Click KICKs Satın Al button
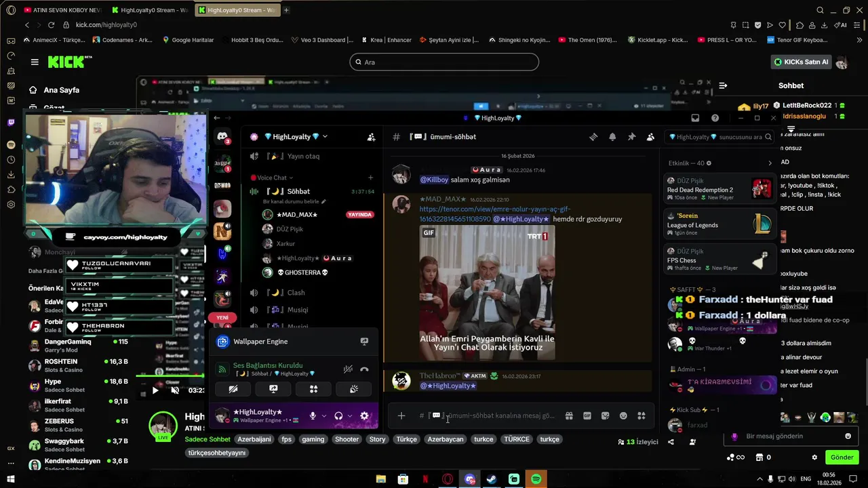The image size is (868, 488). pos(802,62)
